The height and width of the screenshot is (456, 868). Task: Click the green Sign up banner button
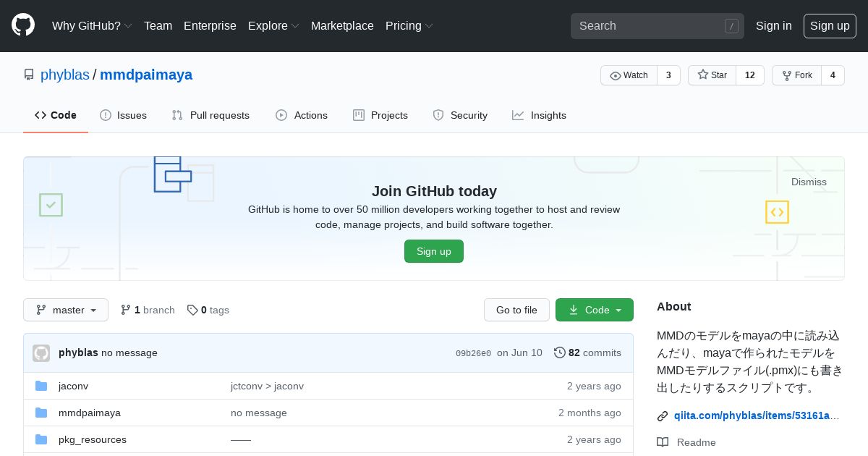click(x=434, y=251)
